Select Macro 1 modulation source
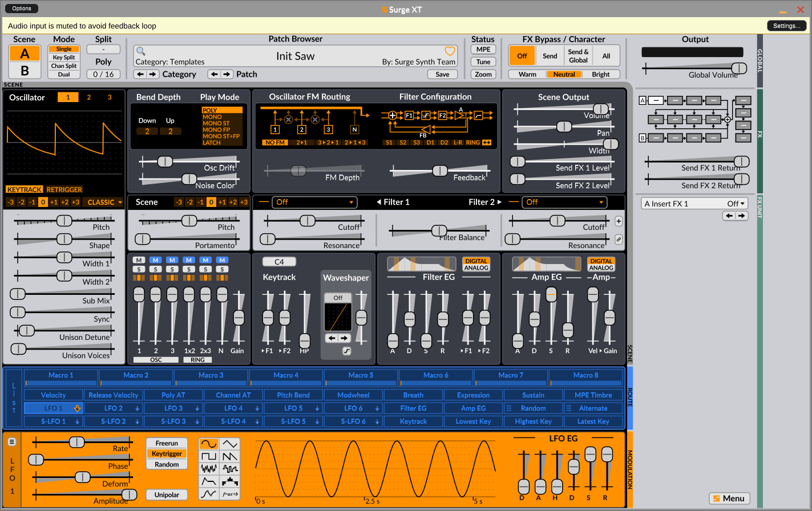 click(x=61, y=378)
